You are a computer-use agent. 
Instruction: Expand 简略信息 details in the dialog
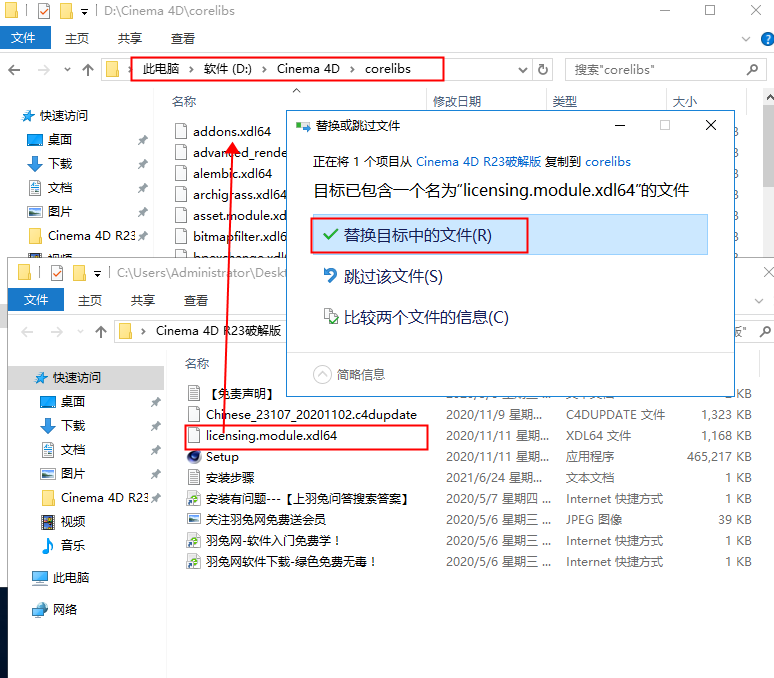click(322, 374)
